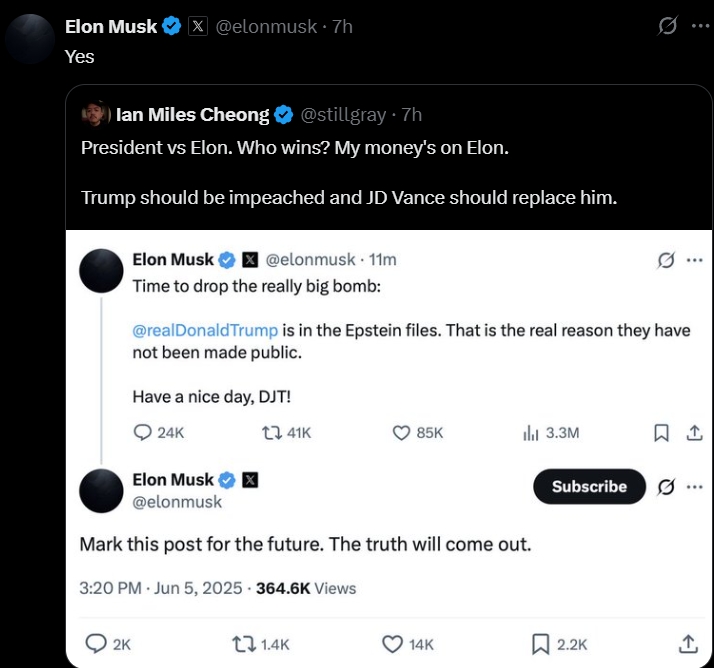Like the Epstein files tweet (85K)

402,432
